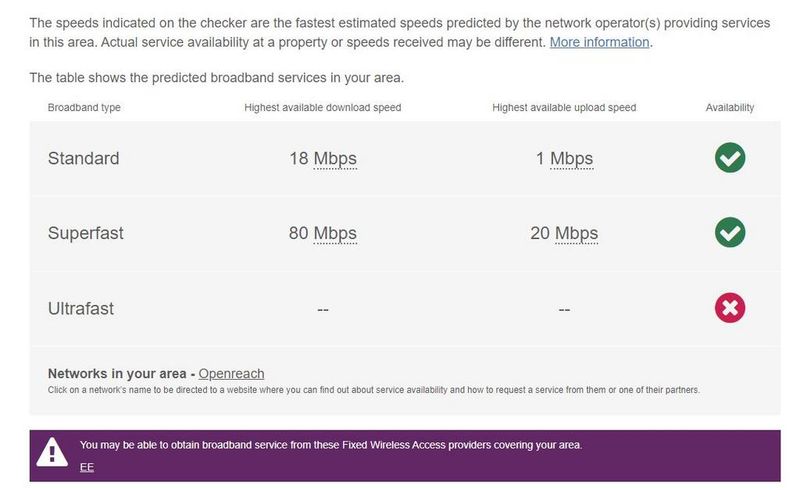Screen dimensions: 800x490
Task: Select the Superfast broadband type row label
Action: tap(87, 234)
